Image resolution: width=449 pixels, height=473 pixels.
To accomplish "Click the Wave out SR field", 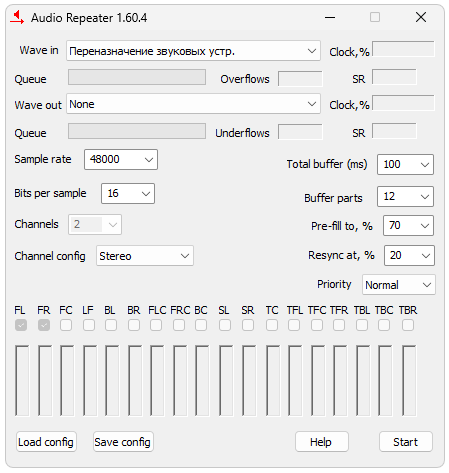I will click(394, 131).
